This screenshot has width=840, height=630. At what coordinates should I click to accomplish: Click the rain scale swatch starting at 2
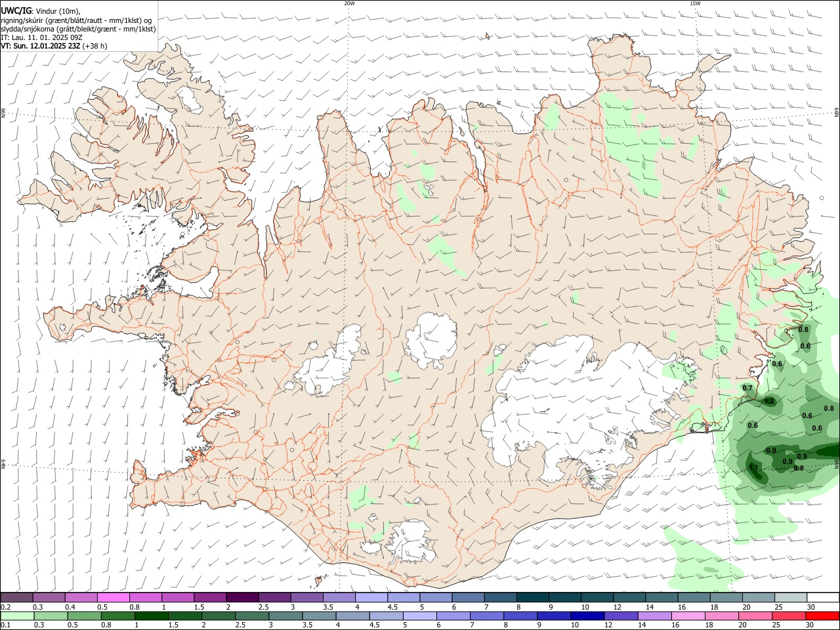pyautogui.click(x=219, y=616)
